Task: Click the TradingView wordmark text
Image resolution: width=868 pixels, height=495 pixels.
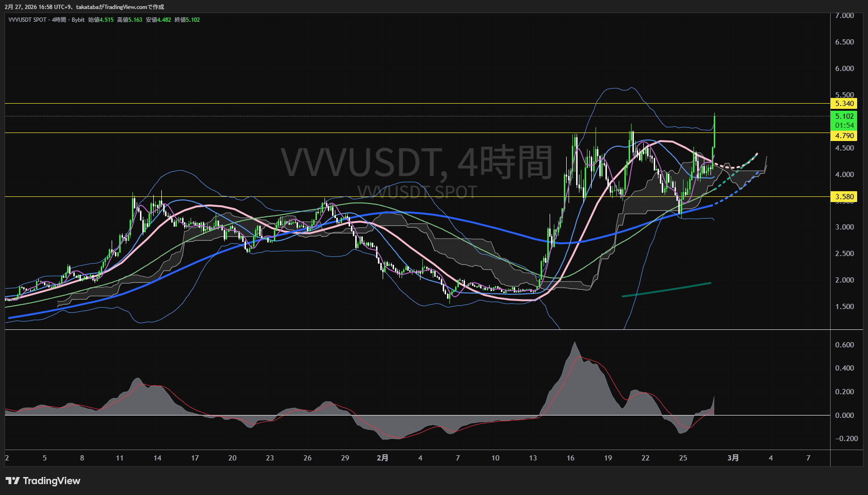Action: tap(52, 481)
